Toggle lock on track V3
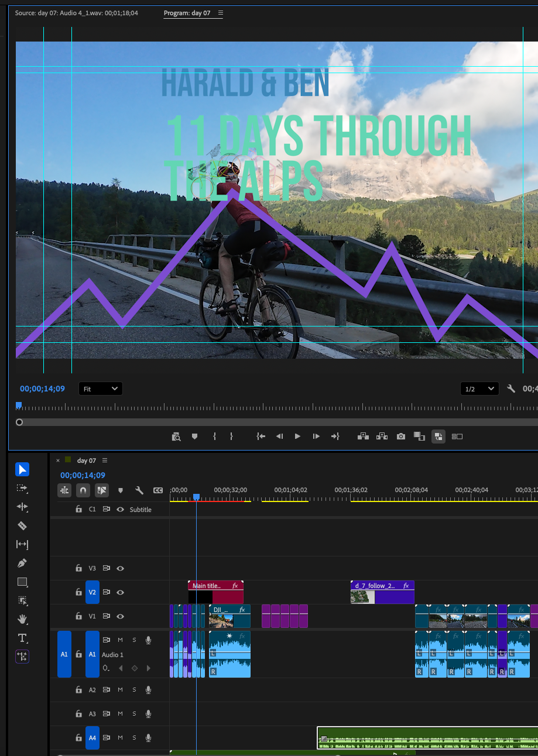Image resolution: width=538 pixels, height=756 pixels. coord(78,568)
